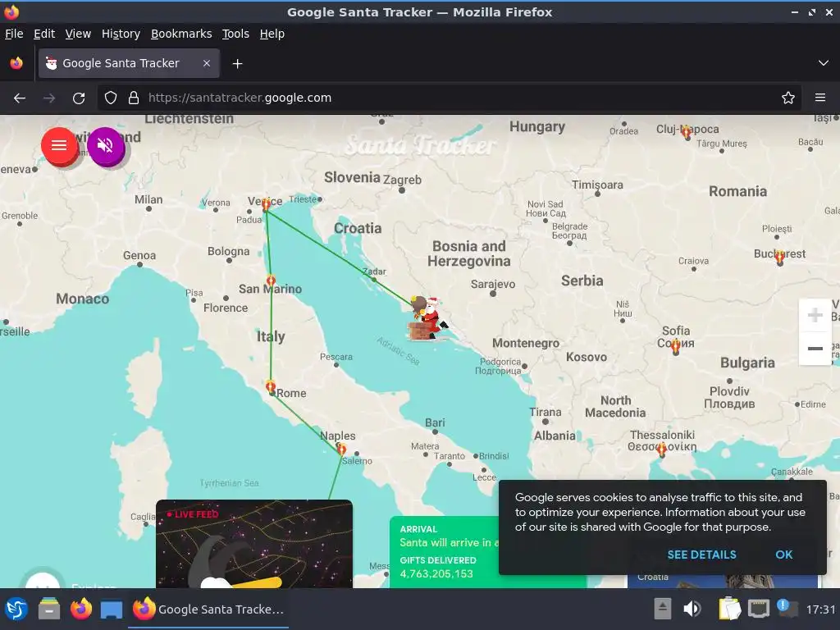This screenshot has height=630, width=840.
Task: Click SEE DETAILS in cookie notice
Action: coord(701,555)
